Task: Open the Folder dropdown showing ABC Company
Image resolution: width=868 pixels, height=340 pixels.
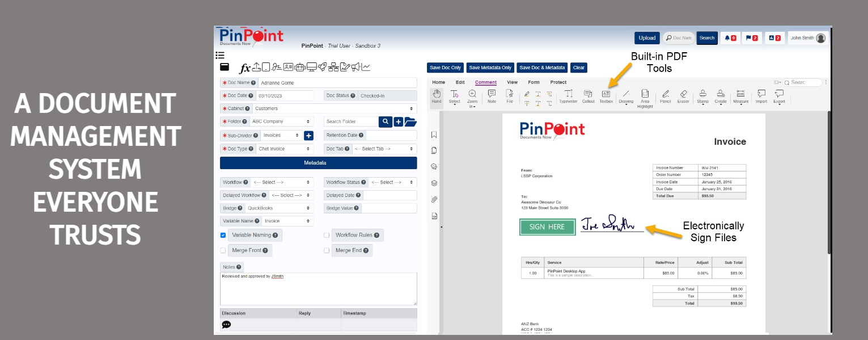Action: point(281,121)
